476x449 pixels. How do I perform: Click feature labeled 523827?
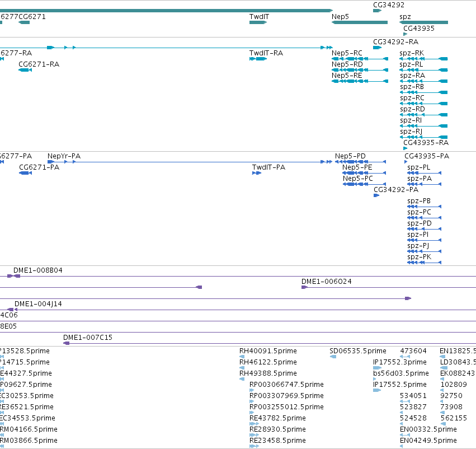point(401,413)
